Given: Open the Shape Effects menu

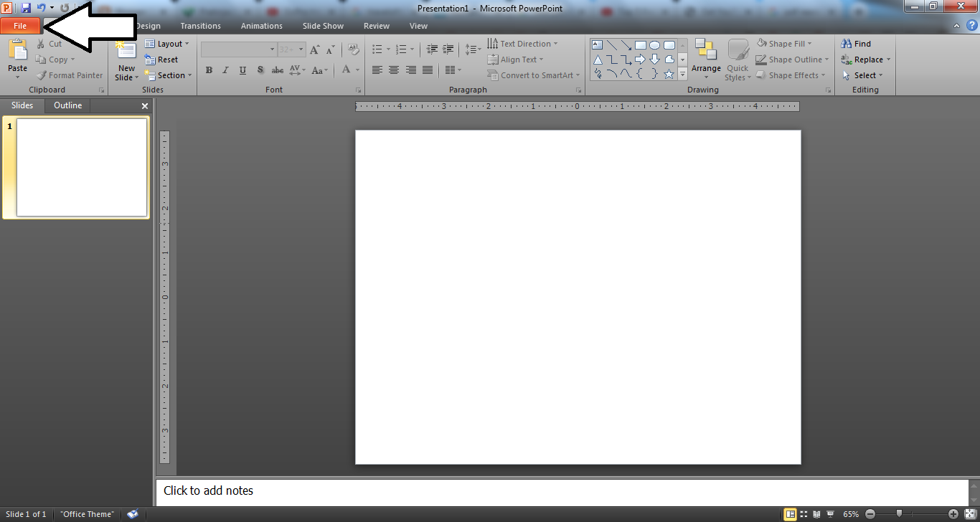Looking at the screenshot, I should (791, 75).
